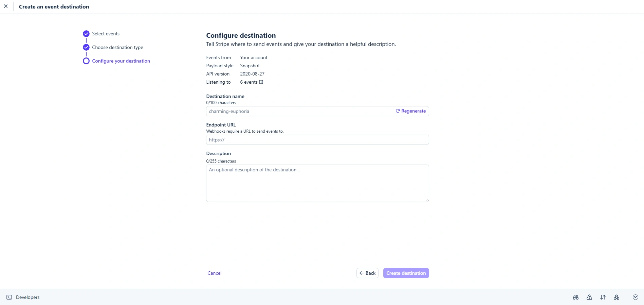Open the warning triangle errors icon
Image resolution: width=644 pixels, height=305 pixels.
[x=589, y=297]
